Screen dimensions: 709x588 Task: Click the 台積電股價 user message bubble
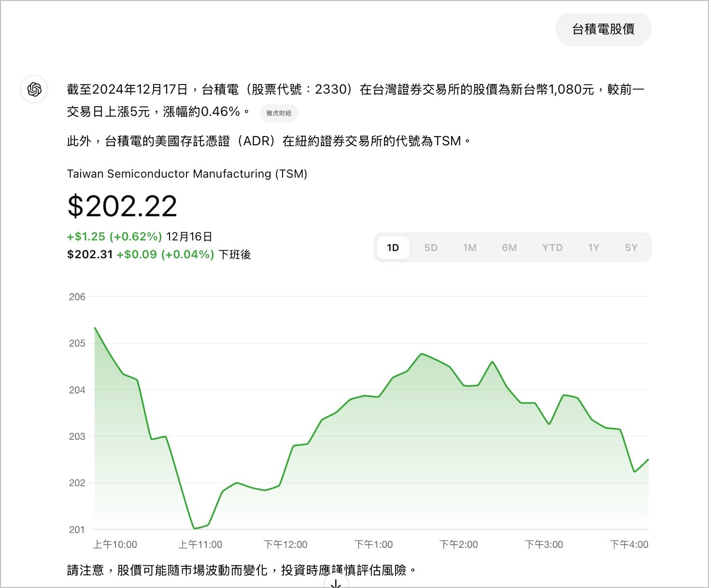point(603,29)
